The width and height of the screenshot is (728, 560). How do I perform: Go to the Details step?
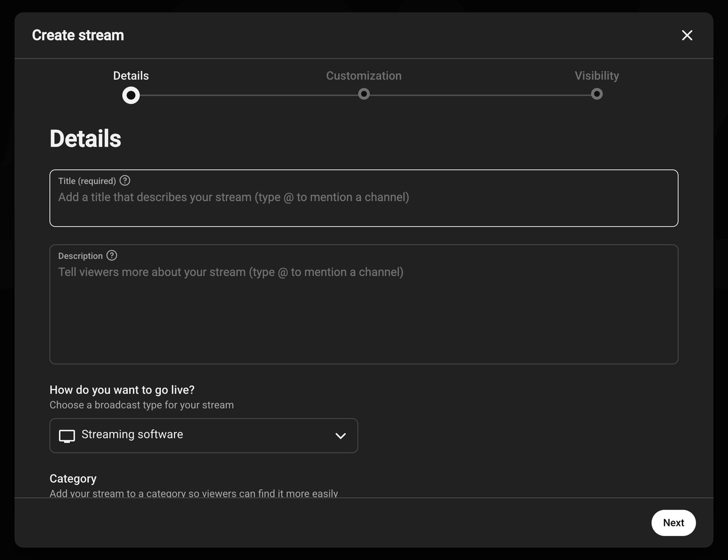tap(131, 76)
